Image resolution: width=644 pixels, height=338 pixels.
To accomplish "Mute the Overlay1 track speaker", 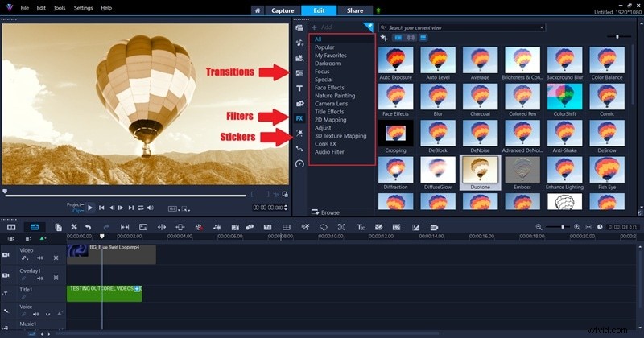I will [39, 278].
